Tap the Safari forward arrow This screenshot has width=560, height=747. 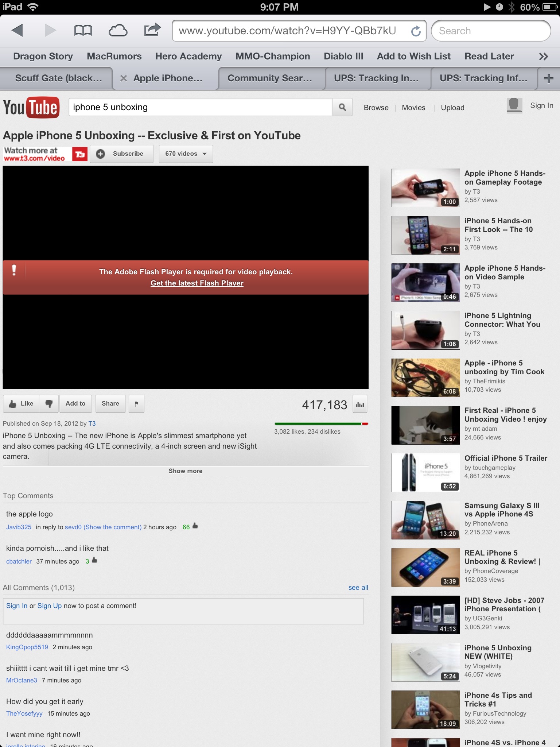point(50,31)
